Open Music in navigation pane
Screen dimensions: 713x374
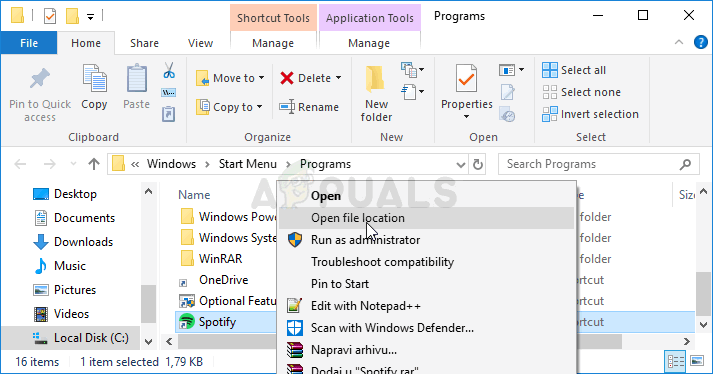coord(59,266)
